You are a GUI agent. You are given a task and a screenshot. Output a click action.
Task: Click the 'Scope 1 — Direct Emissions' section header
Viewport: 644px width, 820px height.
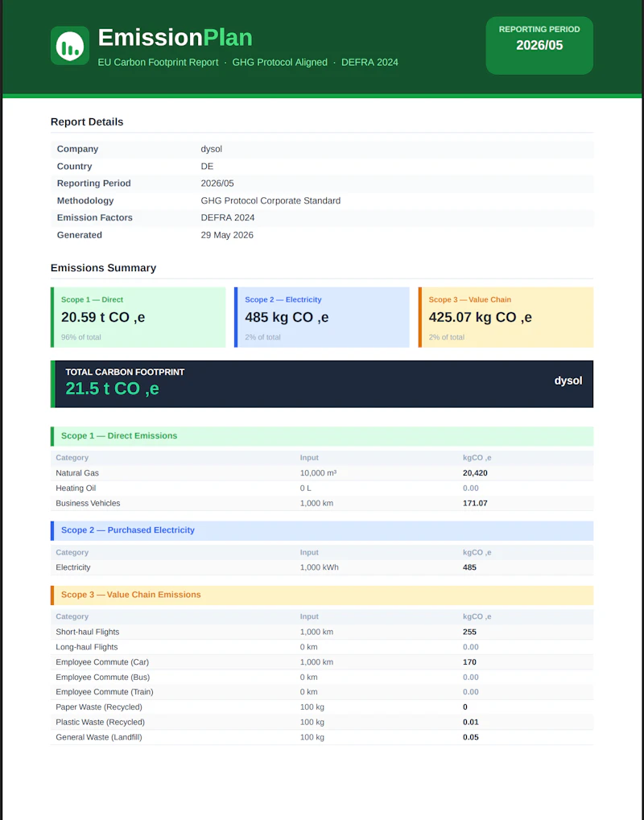322,436
